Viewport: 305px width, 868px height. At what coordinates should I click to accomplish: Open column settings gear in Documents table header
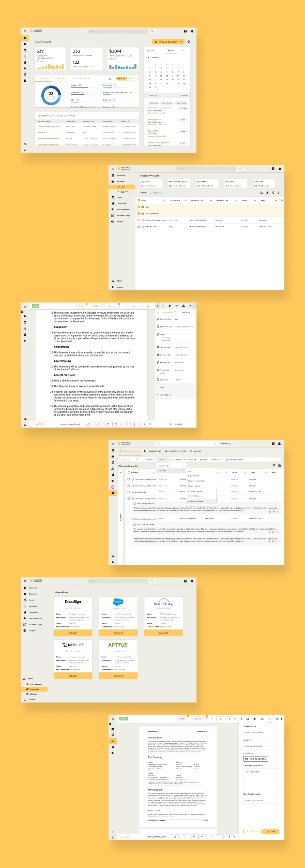pos(282,200)
